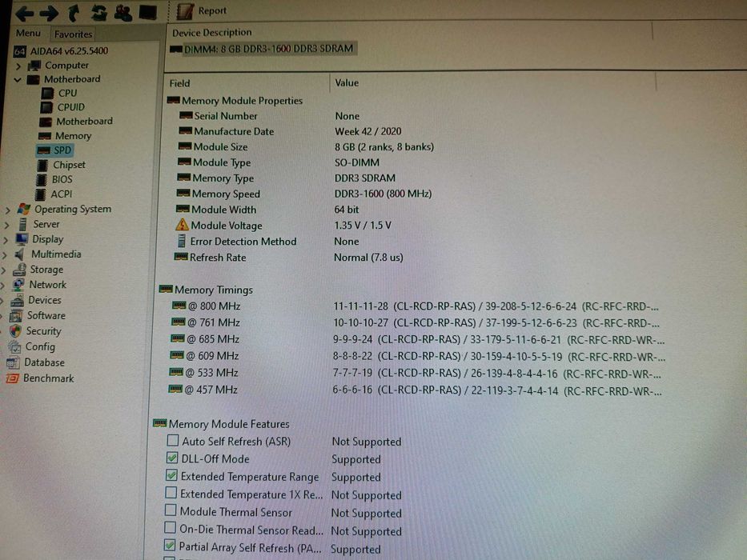The image size is (747, 560).
Task: Click the Up arrow toolbar icon
Action: coord(74,13)
